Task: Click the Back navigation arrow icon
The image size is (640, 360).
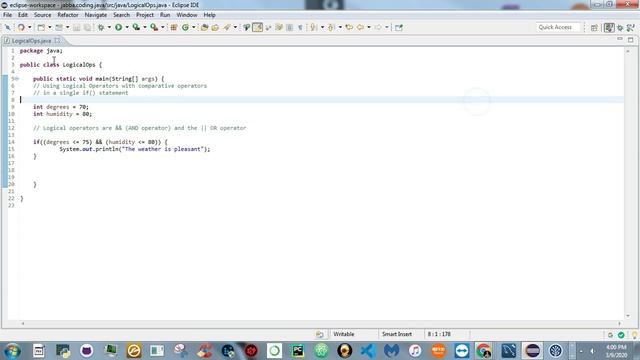Action: click(x=360, y=27)
